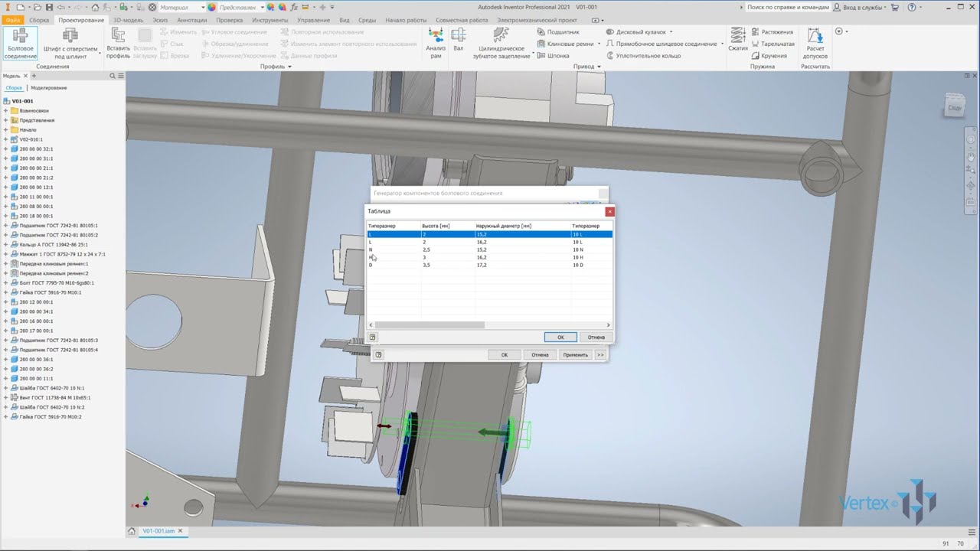Click the shopping cart icon in title bar
The width and height of the screenshot is (980, 551).
tap(895, 7)
